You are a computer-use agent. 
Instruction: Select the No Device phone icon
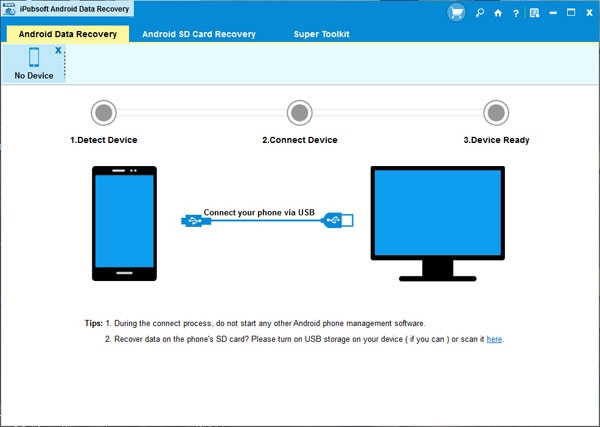click(34, 57)
